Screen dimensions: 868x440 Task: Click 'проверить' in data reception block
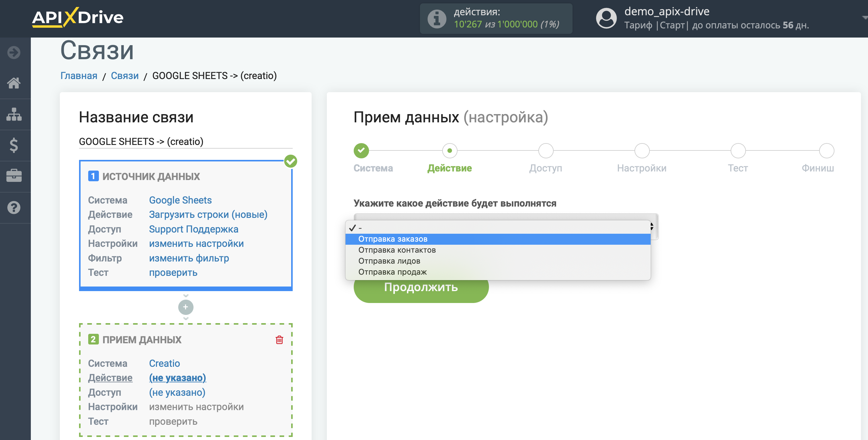(173, 421)
